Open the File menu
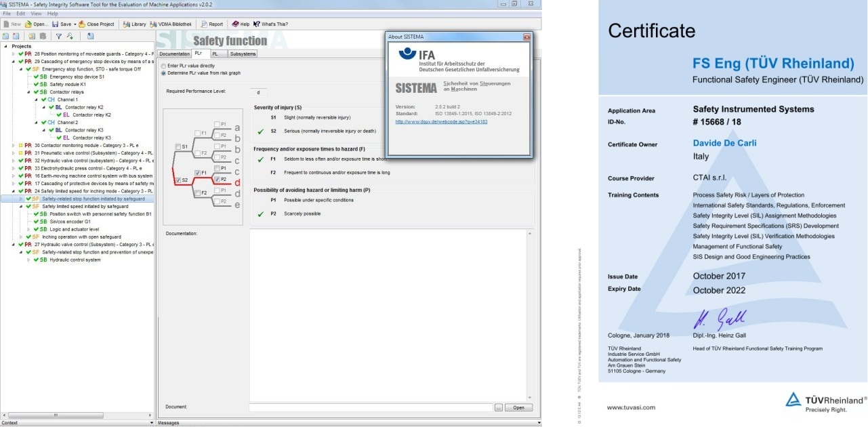This screenshot has width=868, height=427. pos(7,14)
